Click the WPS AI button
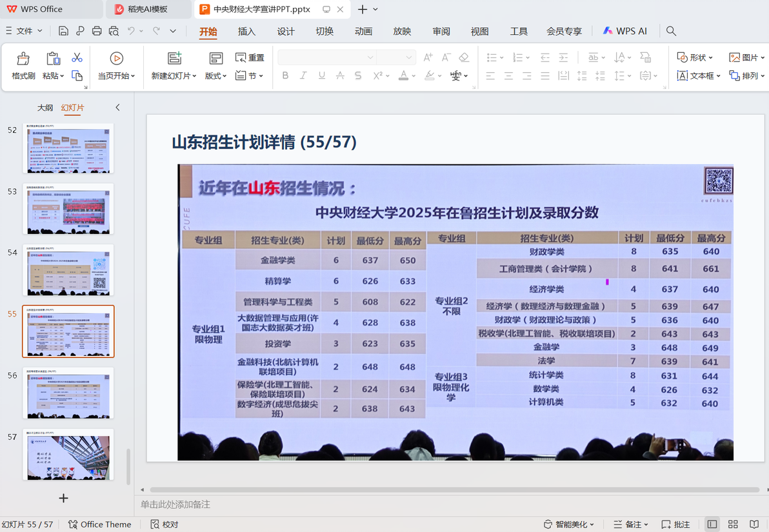 point(624,31)
